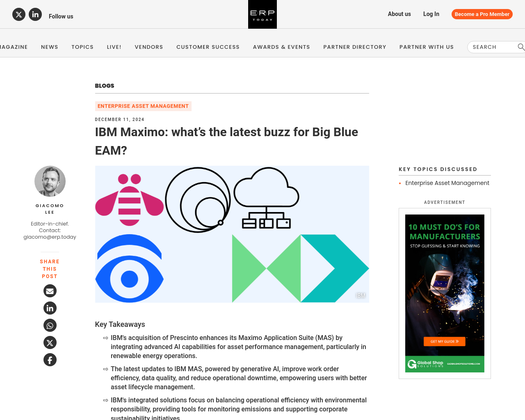This screenshot has width=525, height=420.
Task: Click the search magnifier icon
Action: [521, 47]
